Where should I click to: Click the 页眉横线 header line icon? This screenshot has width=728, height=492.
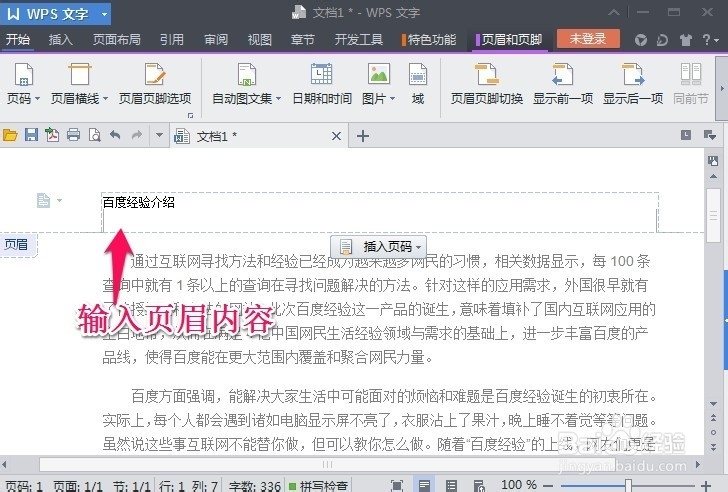(x=79, y=74)
